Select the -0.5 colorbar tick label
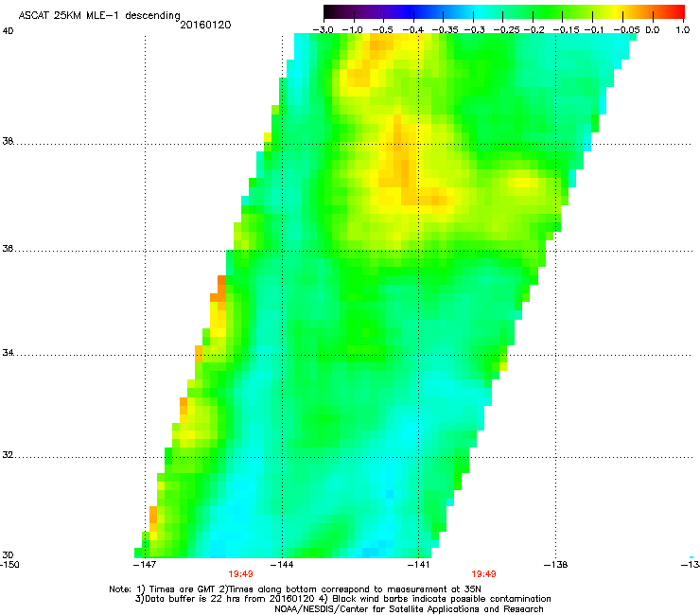 (382, 30)
